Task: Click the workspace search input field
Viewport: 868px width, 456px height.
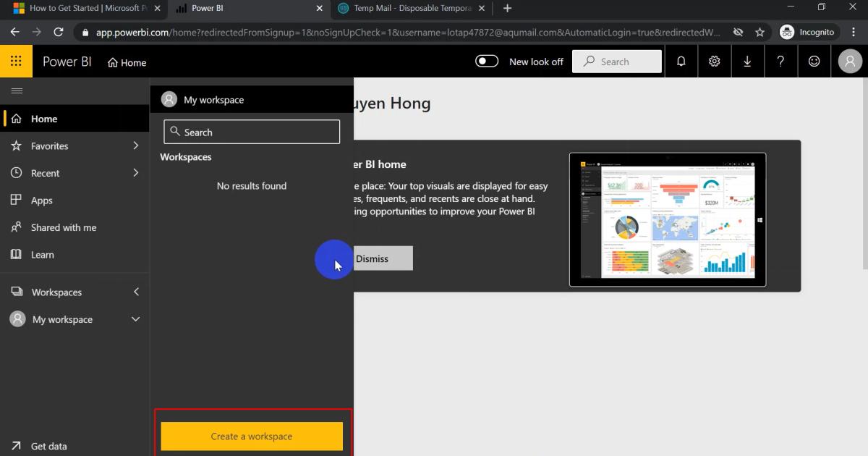Action: click(x=251, y=131)
